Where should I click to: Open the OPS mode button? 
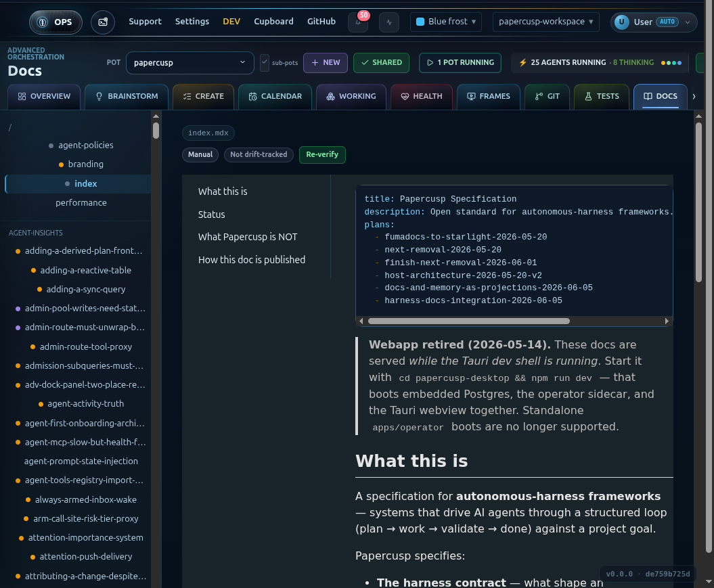(55, 22)
